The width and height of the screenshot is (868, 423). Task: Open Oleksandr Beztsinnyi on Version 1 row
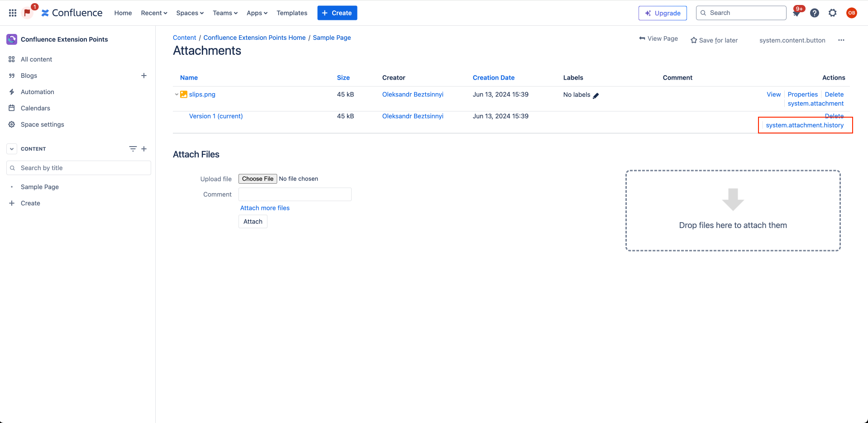[413, 116]
